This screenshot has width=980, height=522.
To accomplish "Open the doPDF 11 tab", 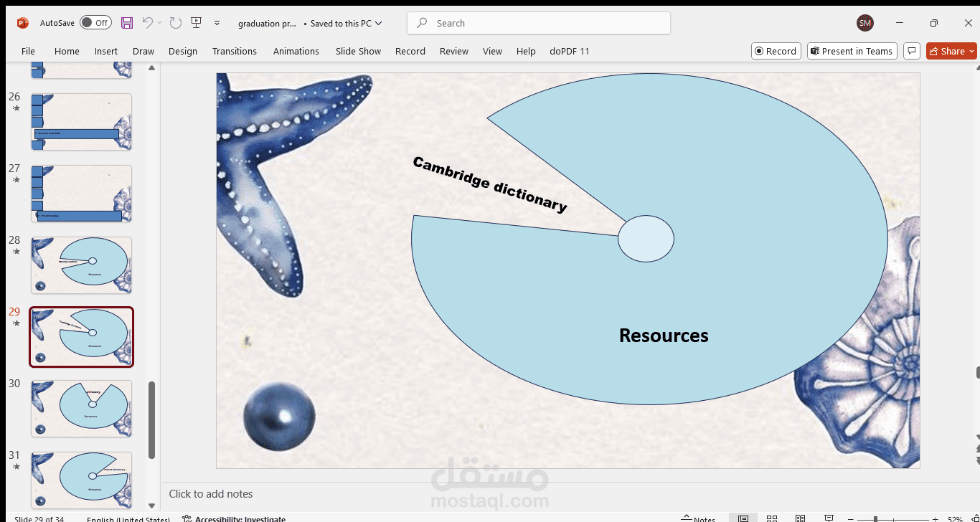I will click(x=570, y=51).
